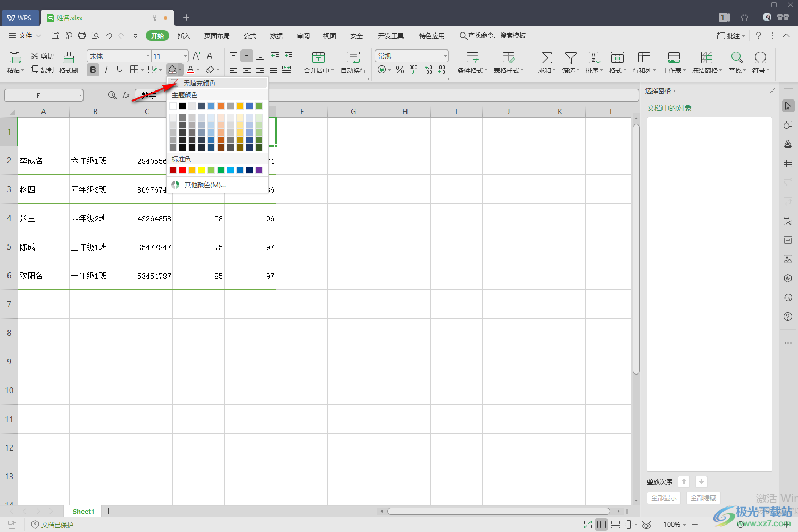
Task: Open the 公式 ribbon tab
Action: tap(250, 36)
